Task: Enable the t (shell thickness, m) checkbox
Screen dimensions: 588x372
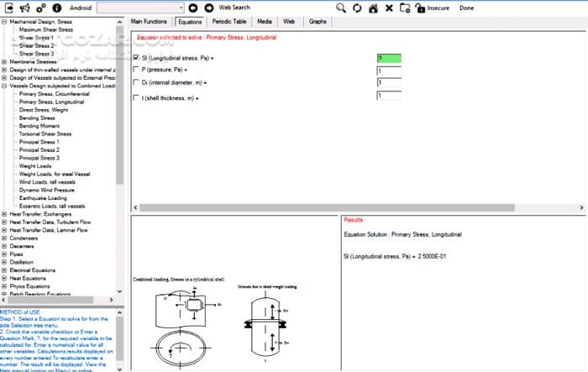Action: [136, 97]
